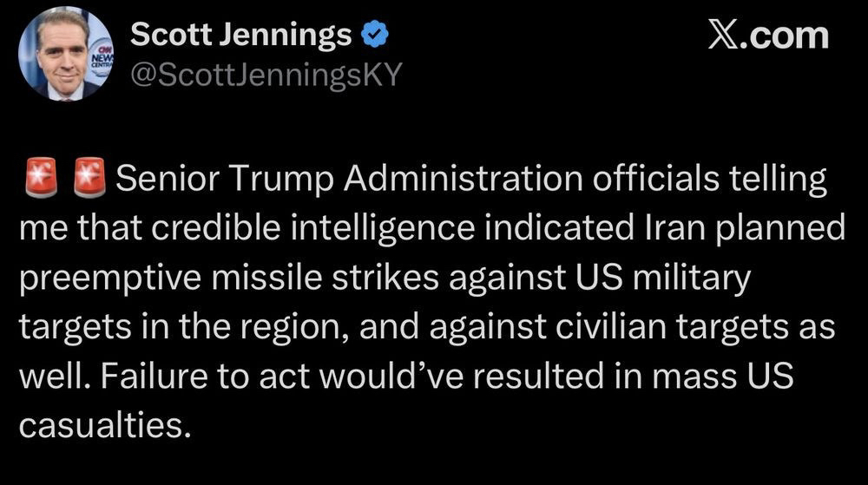The image size is (868, 485).
Task: Click the X logo in the watermark
Action: click(x=723, y=36)
